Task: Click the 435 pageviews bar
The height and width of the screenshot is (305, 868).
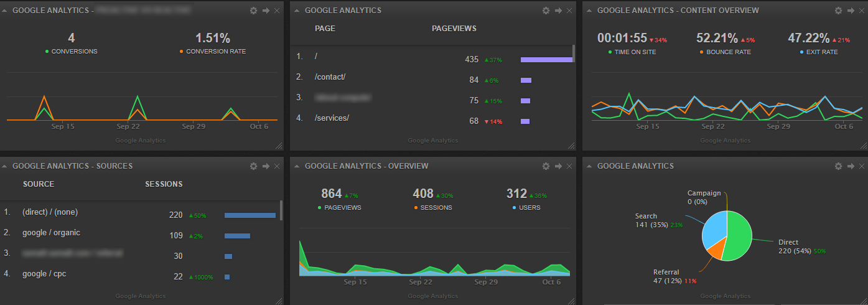Action: pyautogui.click(x=546, y=60)
